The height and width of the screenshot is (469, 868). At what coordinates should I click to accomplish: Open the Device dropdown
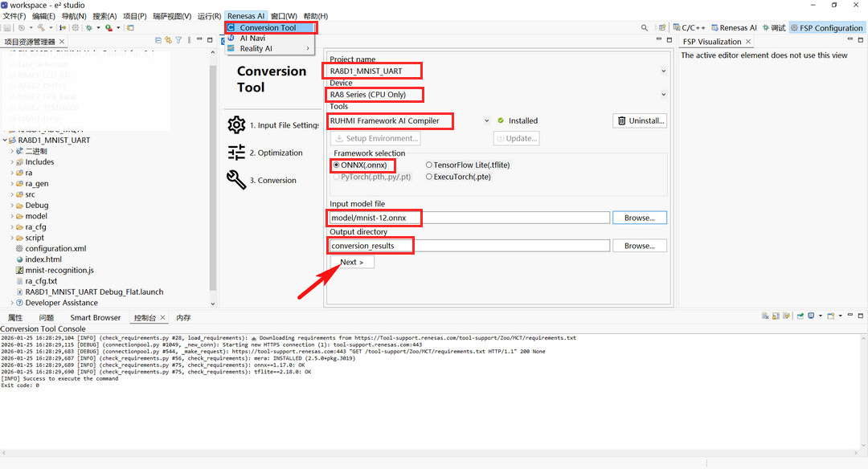pos(663,95)
